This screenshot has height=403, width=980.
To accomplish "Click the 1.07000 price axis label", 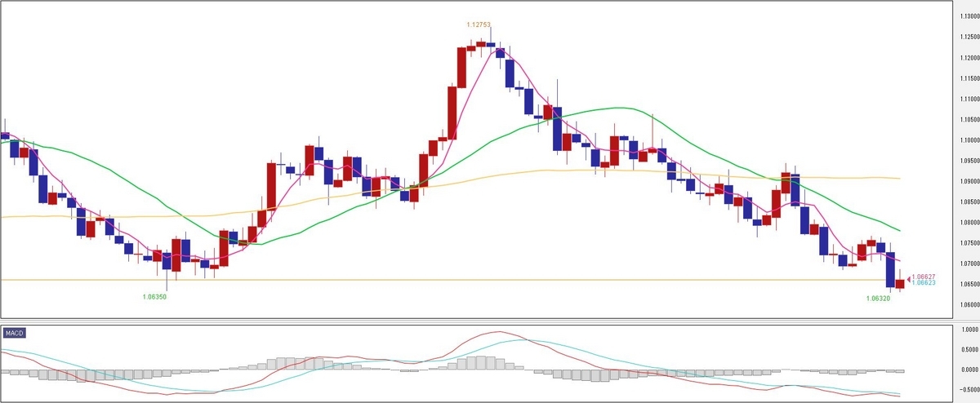I will tap(969, 264).
